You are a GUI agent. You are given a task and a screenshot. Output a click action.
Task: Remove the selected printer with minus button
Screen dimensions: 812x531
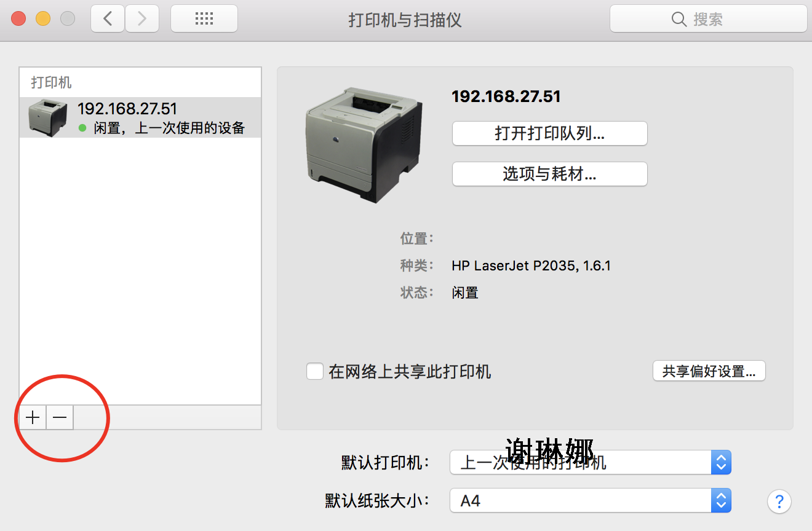(60, 417)
